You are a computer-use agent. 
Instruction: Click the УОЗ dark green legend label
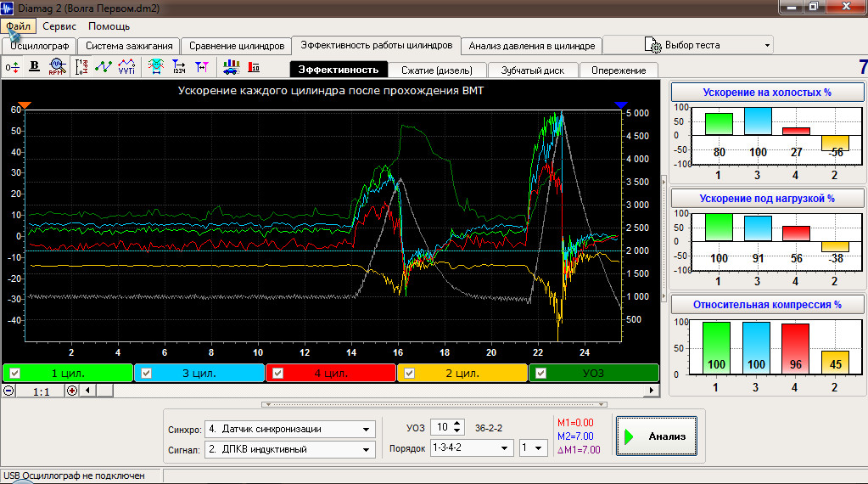(x=593, y=374)
